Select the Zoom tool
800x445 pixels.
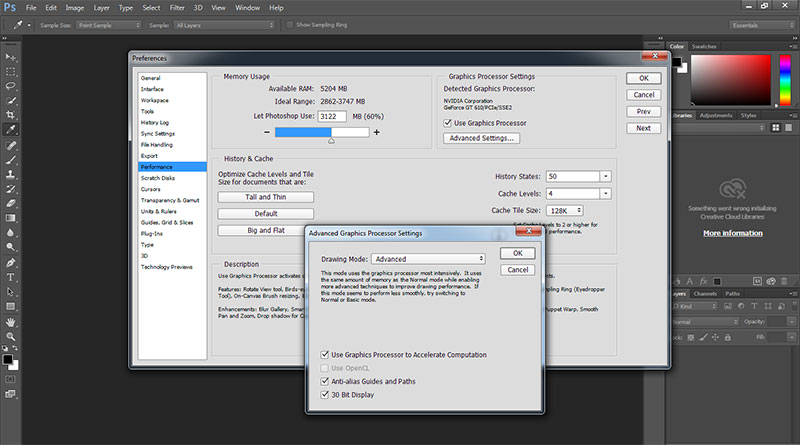pos(11,336)
